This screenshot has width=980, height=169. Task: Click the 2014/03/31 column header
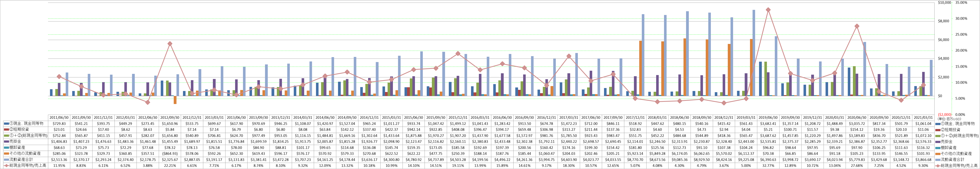pyautogui.click(x=303, y=118)
